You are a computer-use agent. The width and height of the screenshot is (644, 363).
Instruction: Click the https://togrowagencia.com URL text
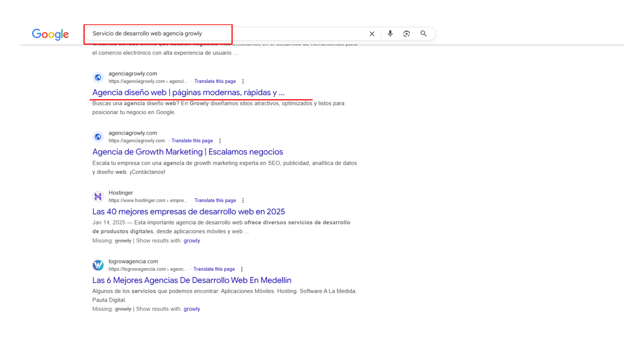pyautogui.click(x=148, y=269)
